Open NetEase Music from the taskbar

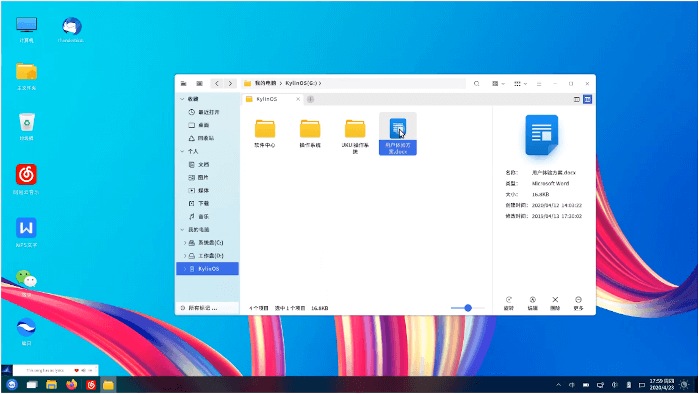coord(91,385)
